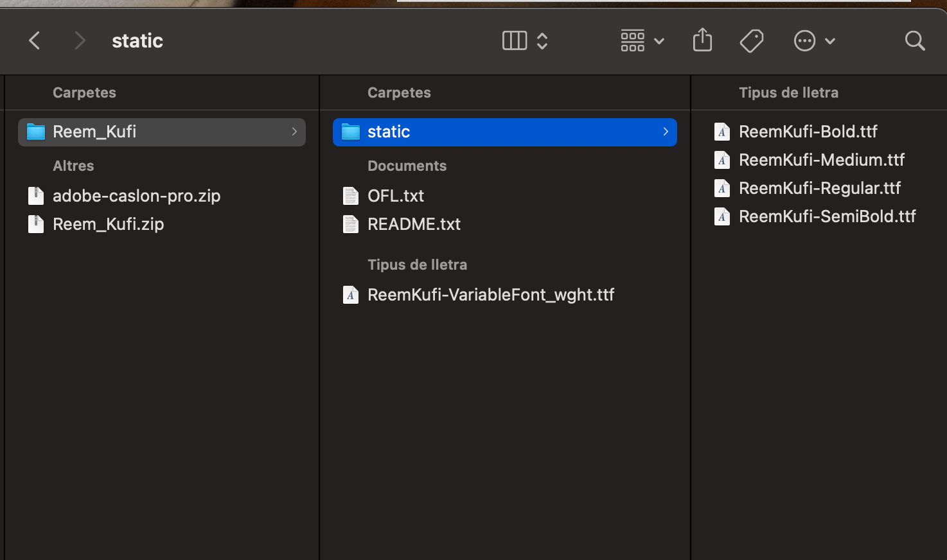Screen dimensions: 947x560
Task: Click the window title static
Action: pyautogui.click(x=137, y=41)
